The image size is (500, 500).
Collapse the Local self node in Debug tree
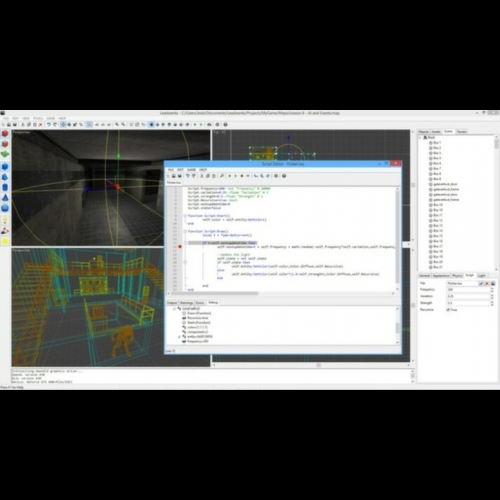[174, 309]
